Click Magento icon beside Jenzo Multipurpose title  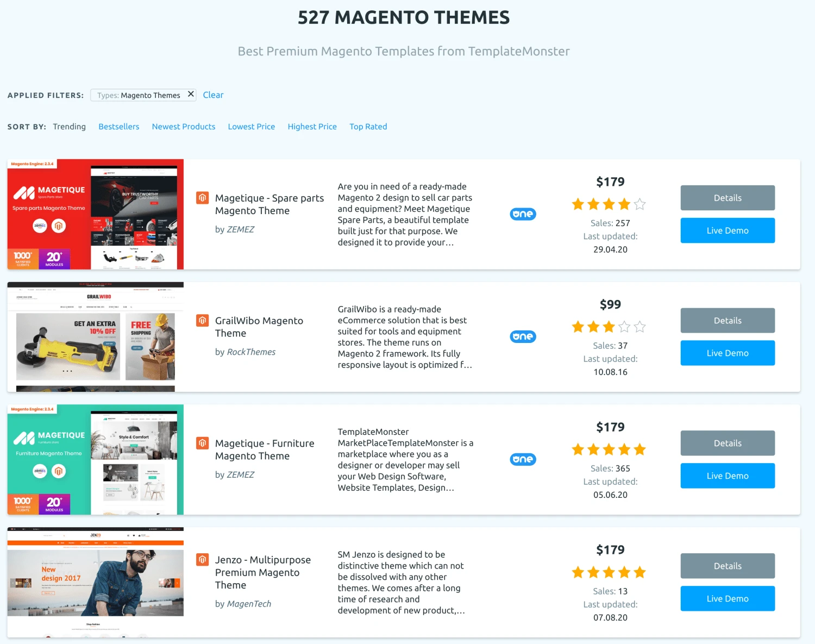pos(202,560)
